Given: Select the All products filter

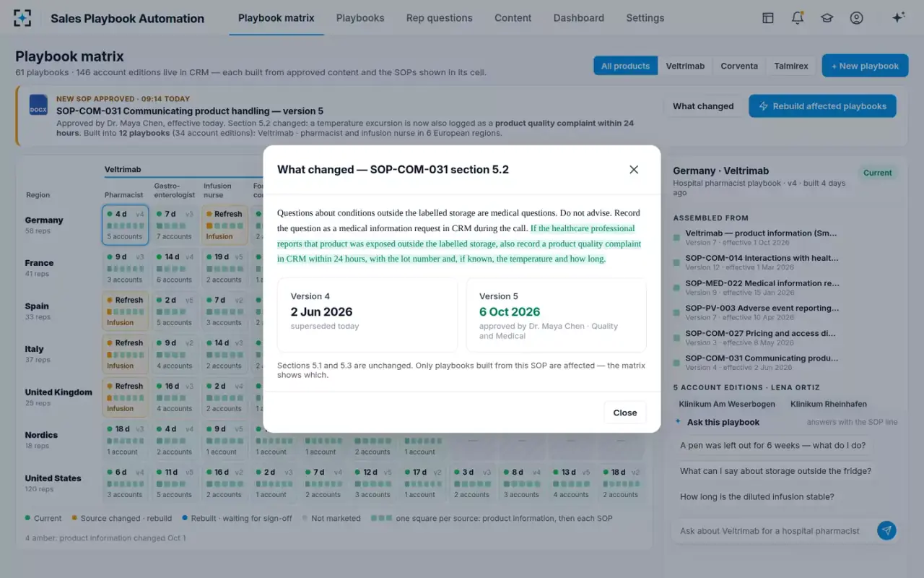Looking at the screenshot, I should pos(625,66).
